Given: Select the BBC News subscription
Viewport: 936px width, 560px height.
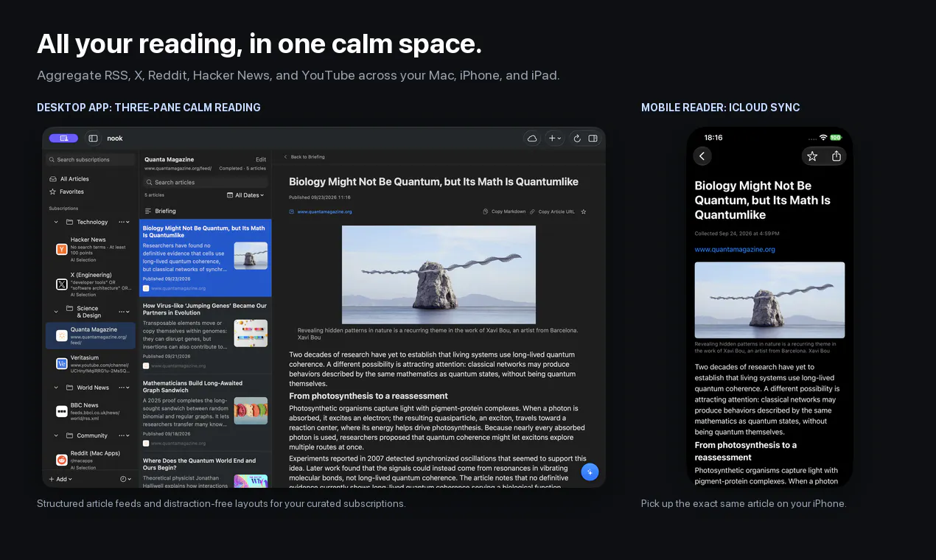Looking at the screenshot, I should pos(91,411).
